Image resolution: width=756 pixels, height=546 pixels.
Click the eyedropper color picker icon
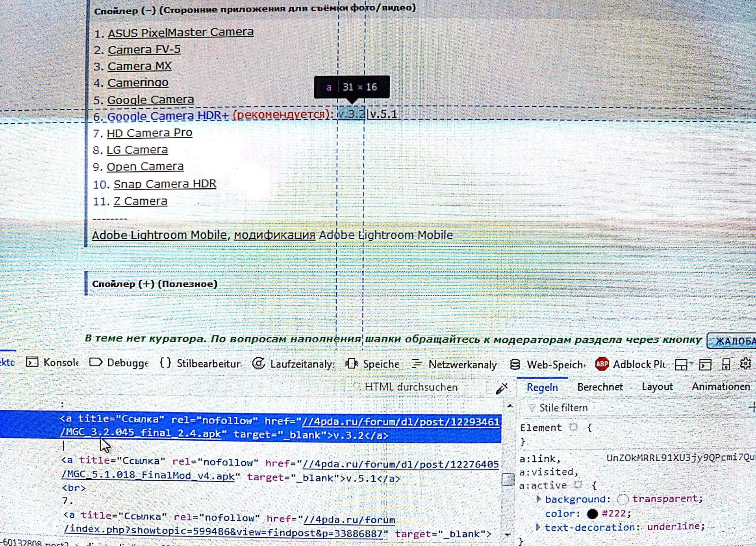pos(501,388)
